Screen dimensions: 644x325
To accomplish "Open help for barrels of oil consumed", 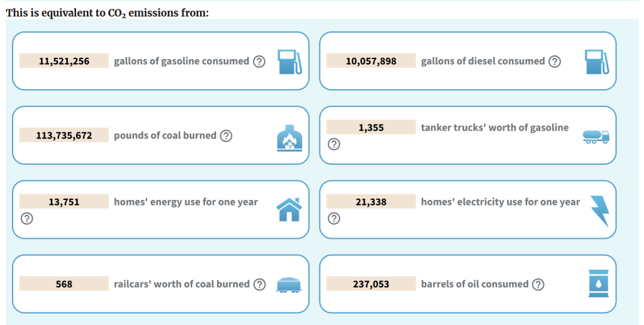I will 538,284.
